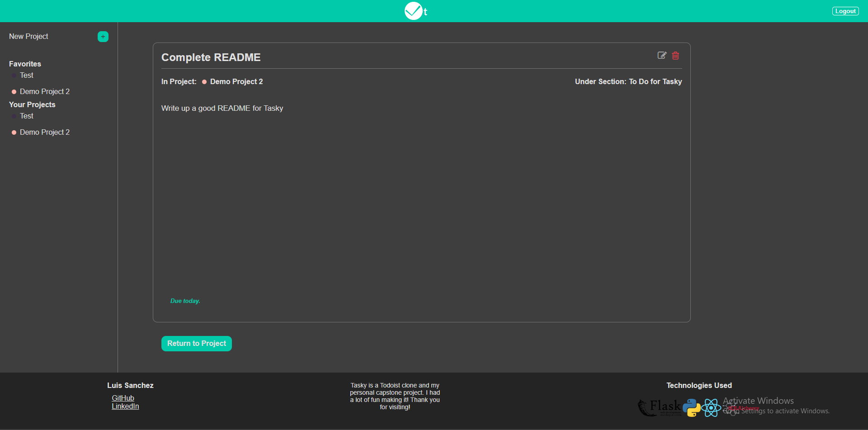This screenshot has width=868, height=430.
Task: Create a new project with the plus icon
Action: (x=103, y=37)
